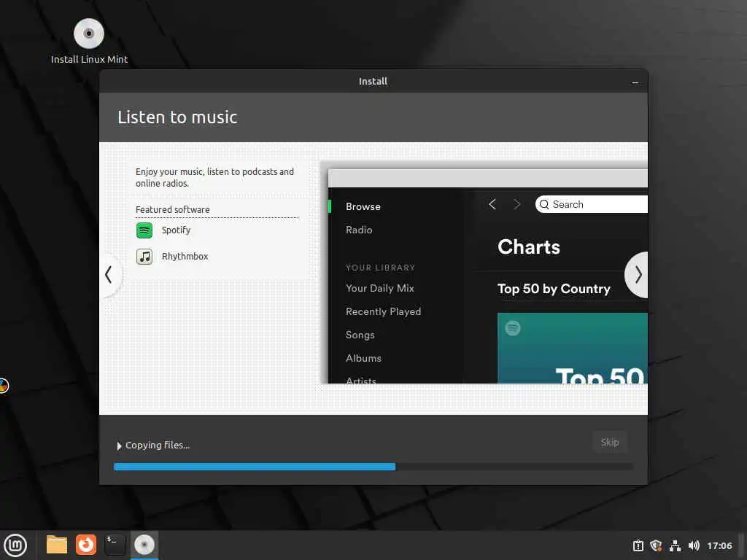Click the Listen to music heading
This screenshot has height=560, width=747.
[x=177, y=117]
